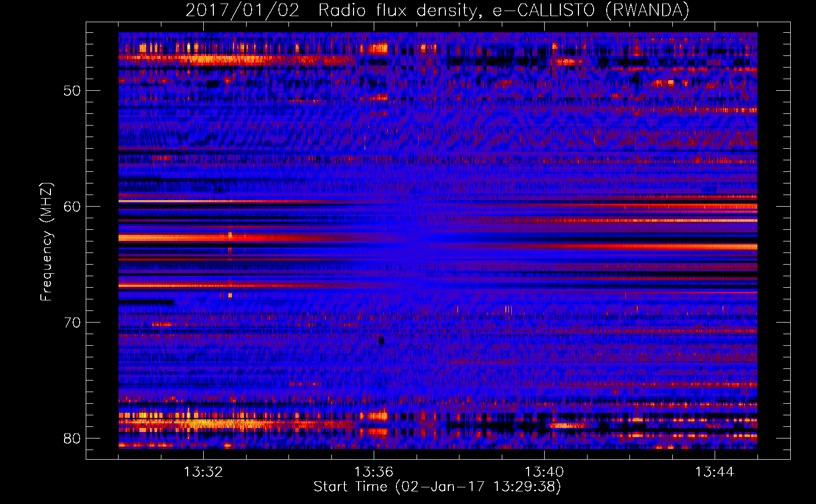Select the Frequency (MHZ) axis label

(x=46, y=242)
